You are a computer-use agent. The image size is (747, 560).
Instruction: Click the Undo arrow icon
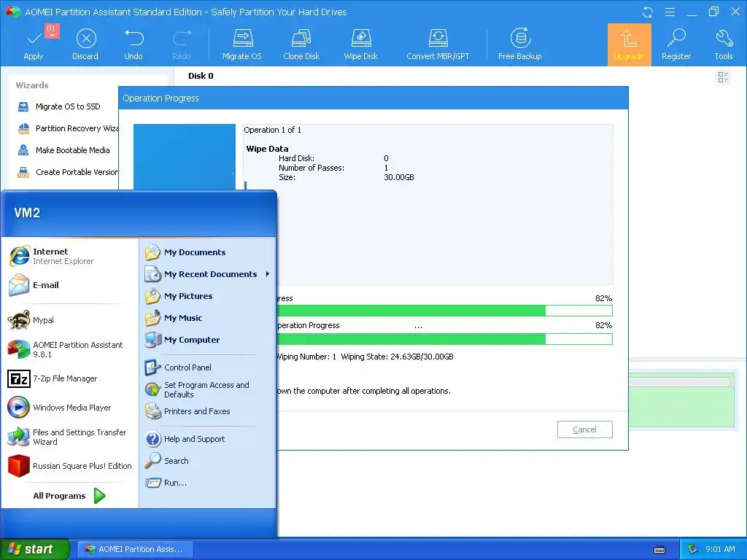click(x=133, y=38)
